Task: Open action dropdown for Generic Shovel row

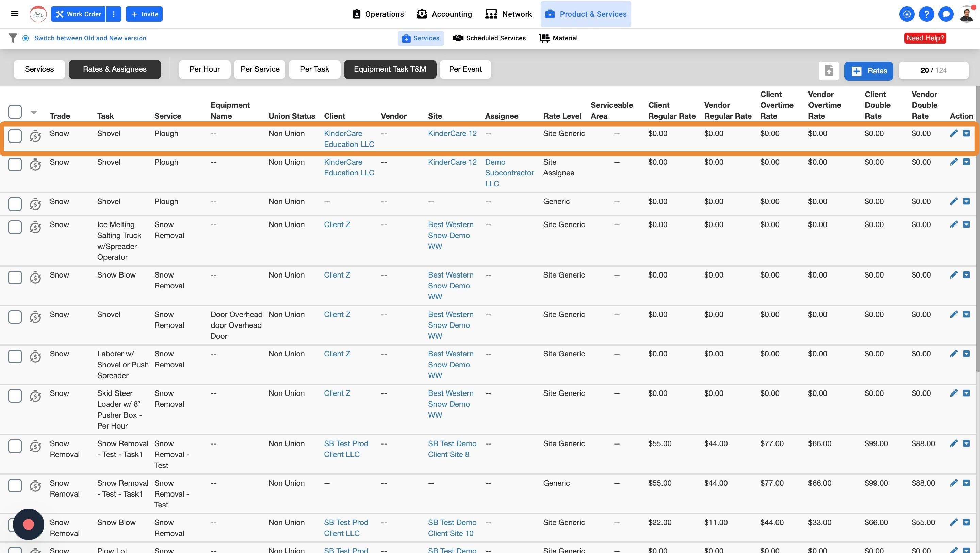Action: (966, 202)
